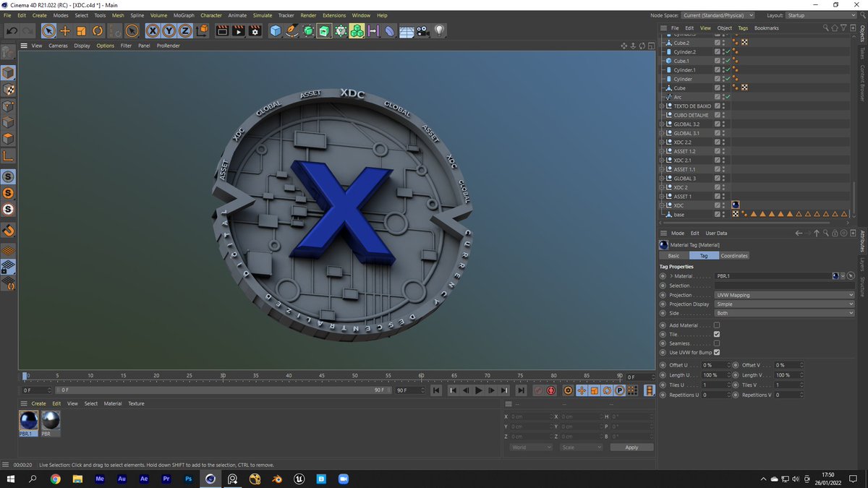
Task: Expand the TEXTO DE BAIXO object
Action: click(662, 106)
